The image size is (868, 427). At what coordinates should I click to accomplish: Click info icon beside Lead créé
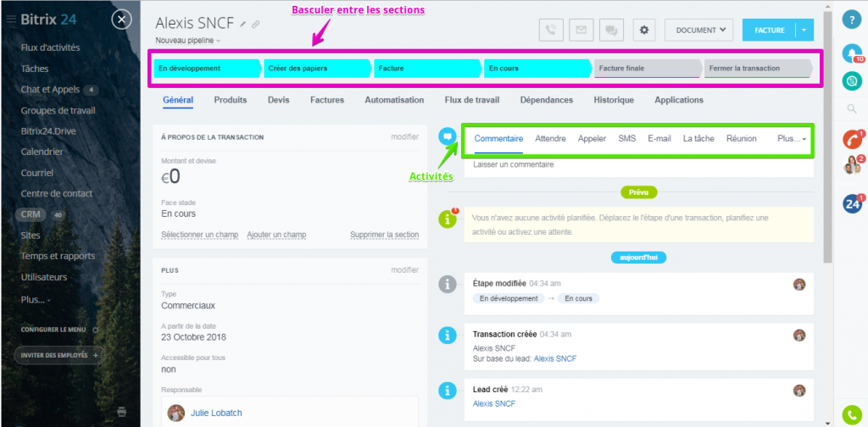tap(448, 391)
